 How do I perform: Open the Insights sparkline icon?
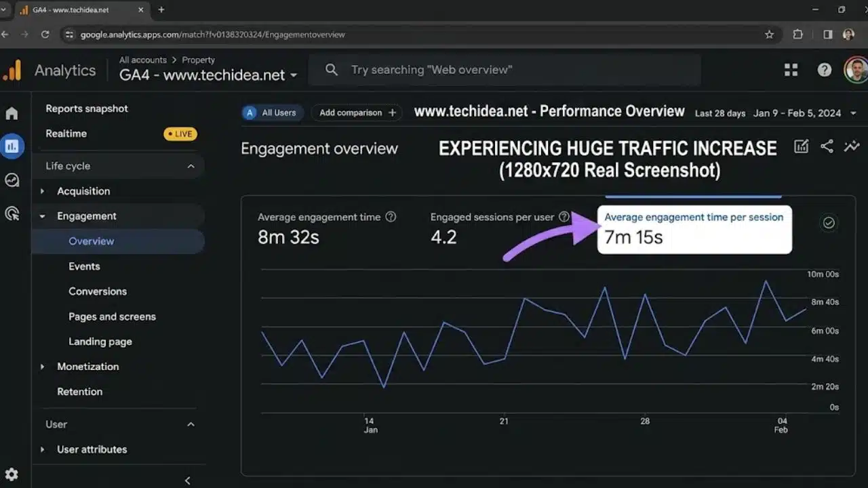(x=852, y=146)
